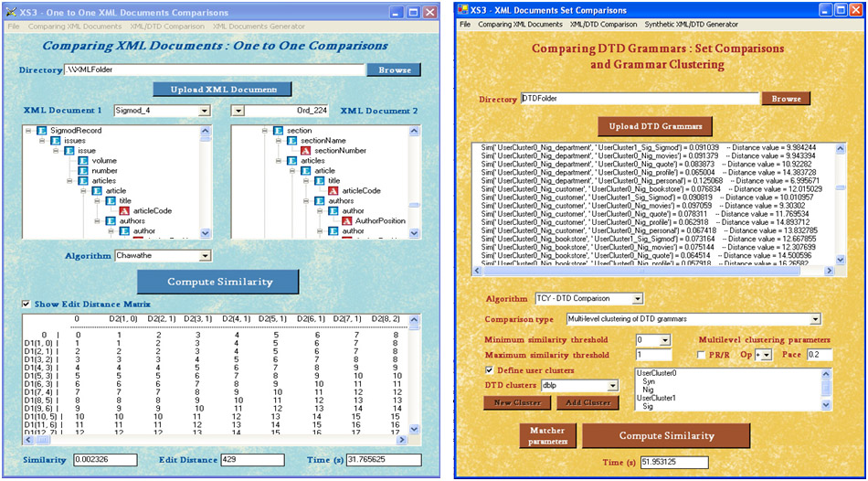
Task: Click author E icon in XML Document 1 tree
Action: point(124,230)
